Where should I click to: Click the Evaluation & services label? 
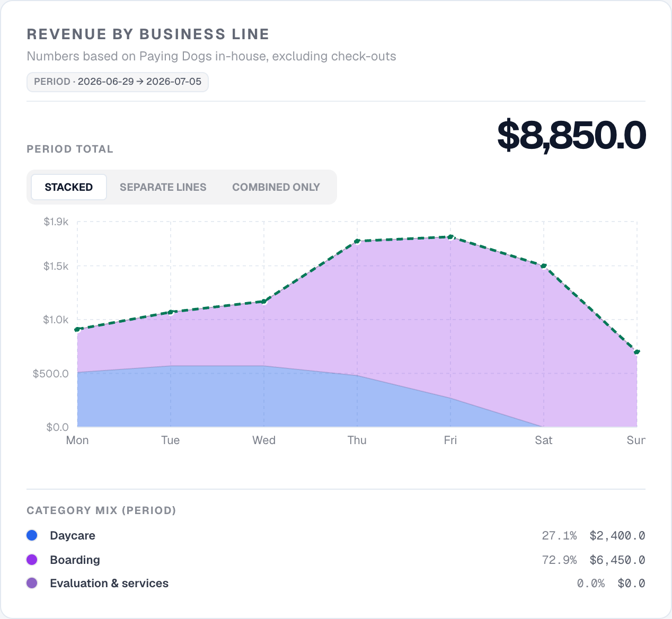pyautogui.click(x=109, y=583)
